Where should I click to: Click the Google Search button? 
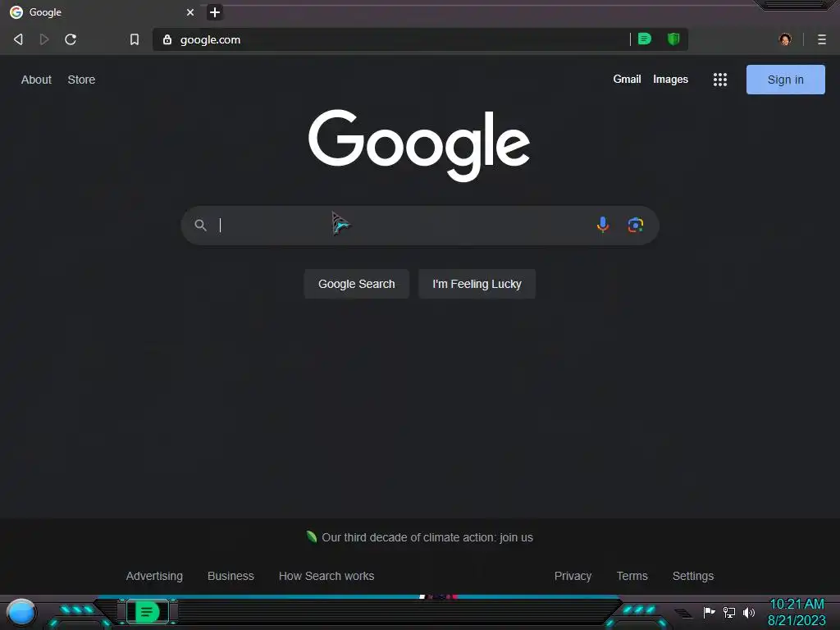click(356, 284)
